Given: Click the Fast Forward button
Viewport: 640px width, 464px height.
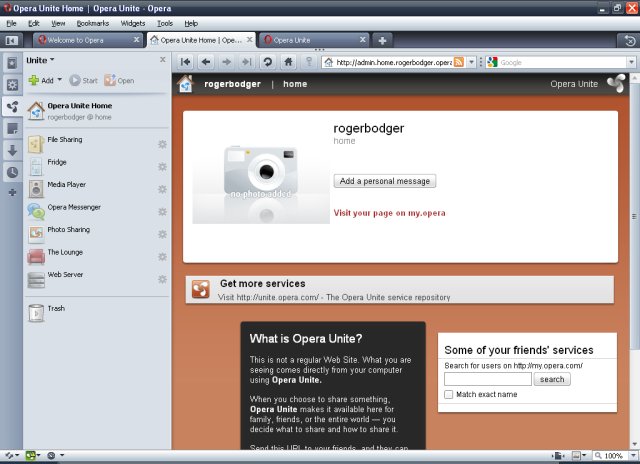Looking at the screenshot, I should [247, 62].
